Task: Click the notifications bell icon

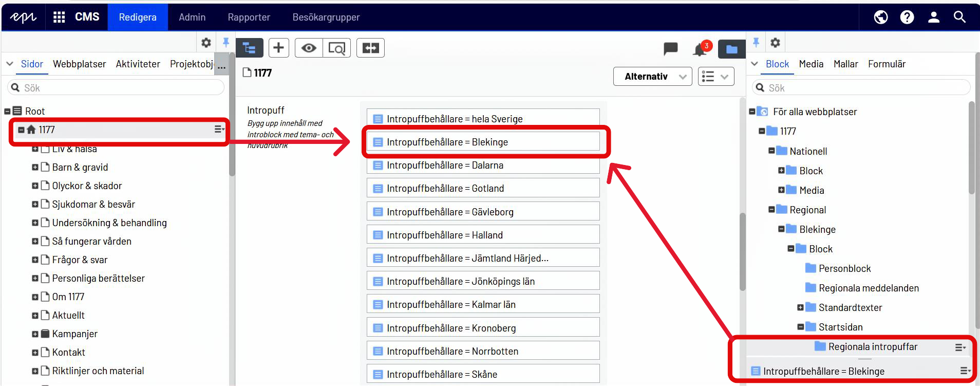Action: [x=700, y=49]
